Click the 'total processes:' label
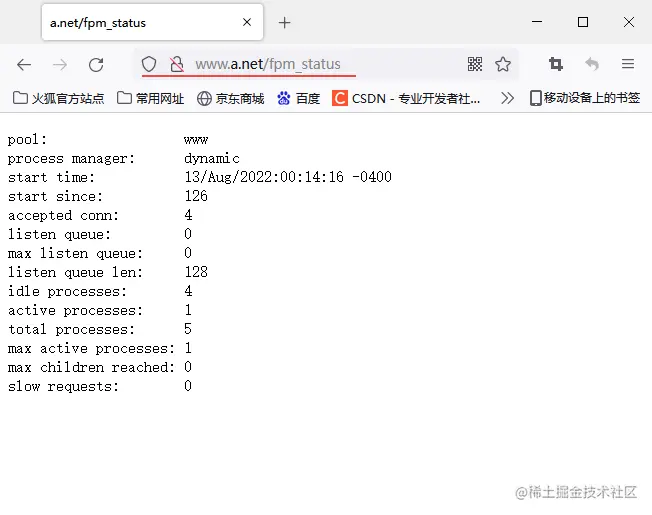 pyautogui.click(x=72, y=329)
